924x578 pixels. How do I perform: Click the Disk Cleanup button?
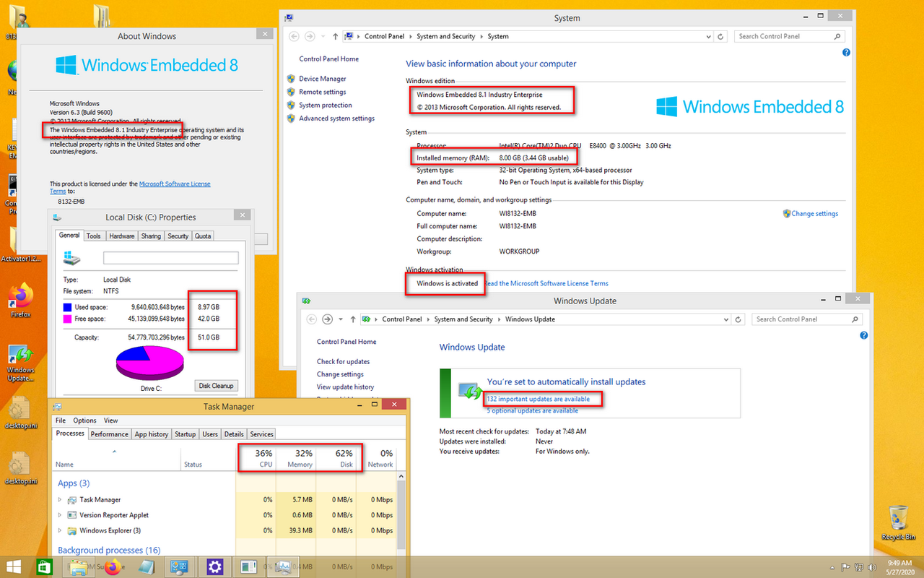pyautogui.click(x=217, y=386)
